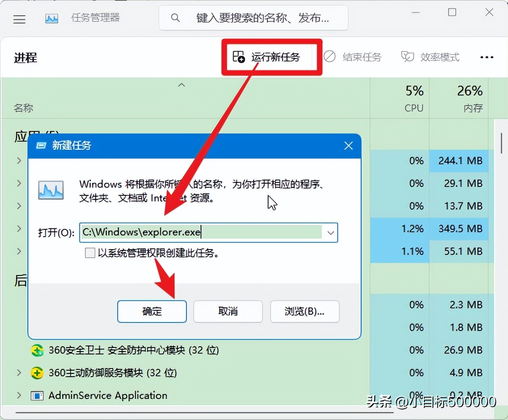Click the search magnifier icon
The height and width of the screenshot is (420, 508).
175,17
